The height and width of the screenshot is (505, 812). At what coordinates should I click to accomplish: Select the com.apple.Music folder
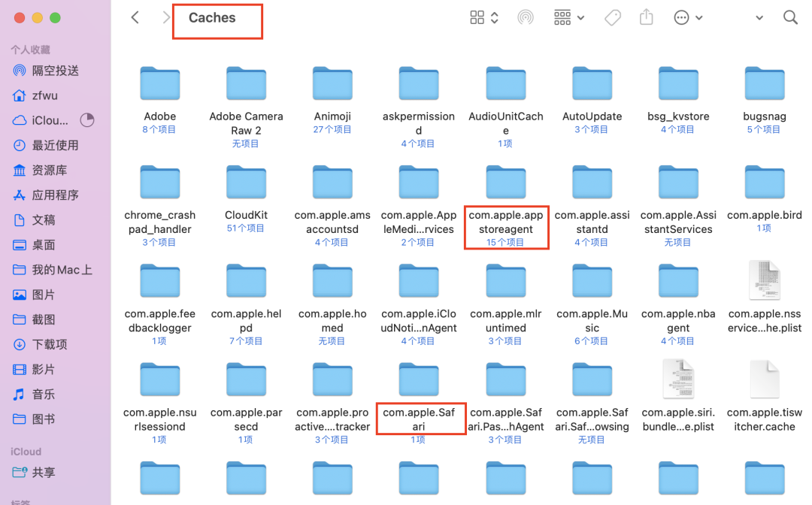tap(592, 280)
